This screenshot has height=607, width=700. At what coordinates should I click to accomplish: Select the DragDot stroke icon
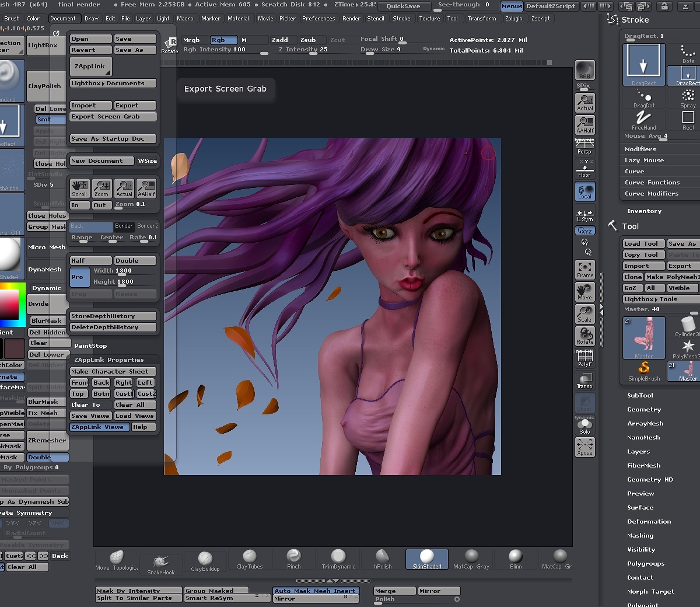(x=644, y=98)
